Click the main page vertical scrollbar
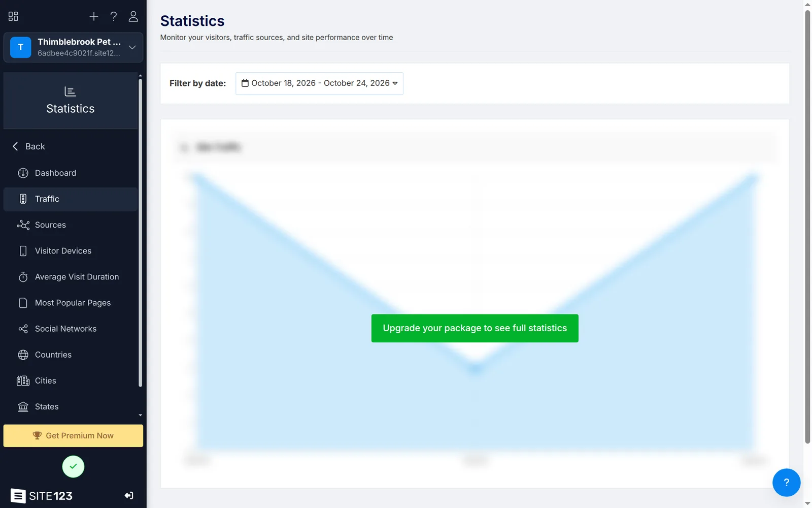Screen dimensions: 812x508 click(807, 226)
